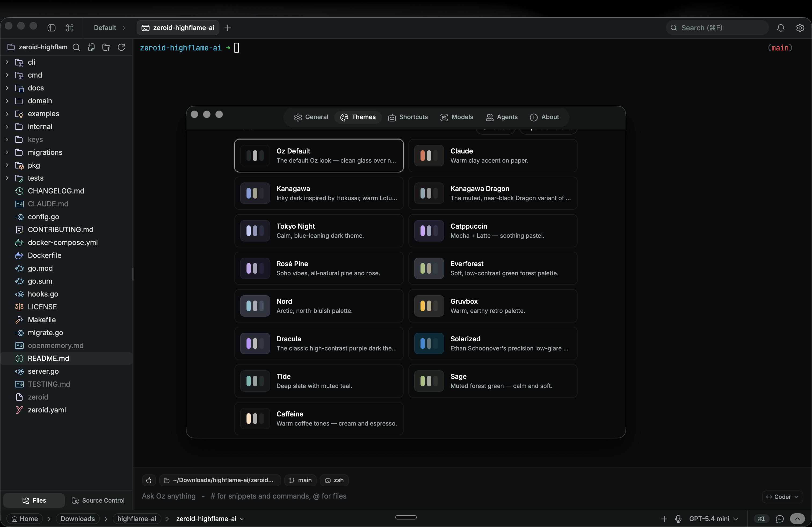This screenshot has width=812, height=527.
Task: Open zeroid-highflame-ai breadcrumb dropdown
Action: click(x=210, y=518)
